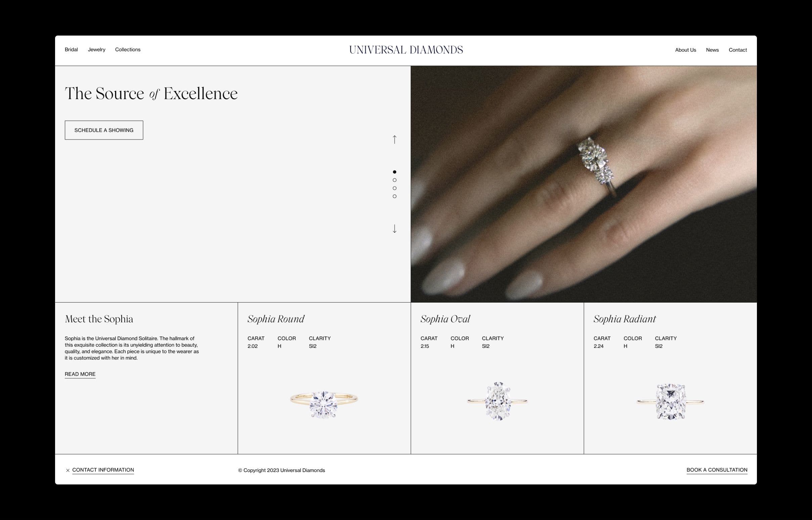812x520 pixels.
Task: Navigate to the About Us page
Action: pyautogui.click(x=686, y=50)
